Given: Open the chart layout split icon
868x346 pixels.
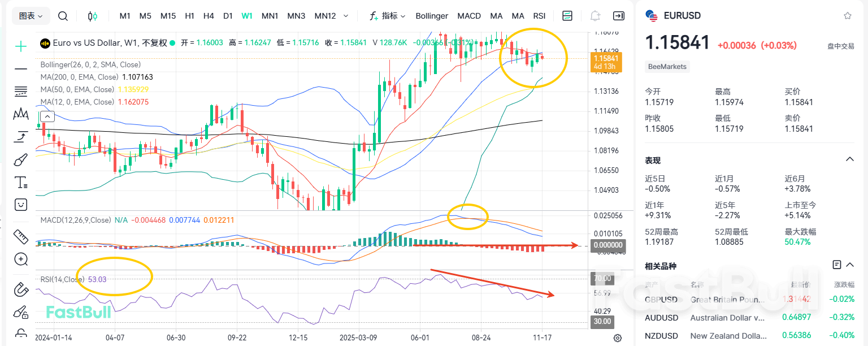Looking at the screenshot, I should (x=567, y=16).
